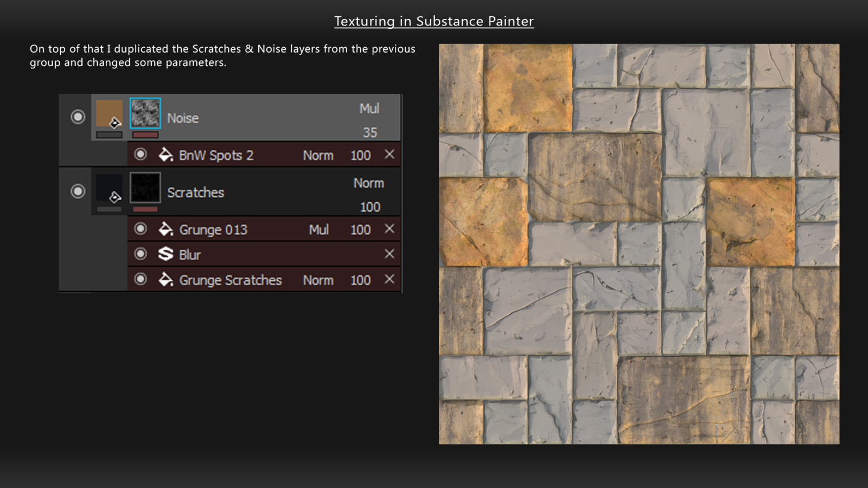The image size is (868, 488).
Task: Toggle visibility of BnW Spots 2 effect
Action: click(x=141, y=155)
